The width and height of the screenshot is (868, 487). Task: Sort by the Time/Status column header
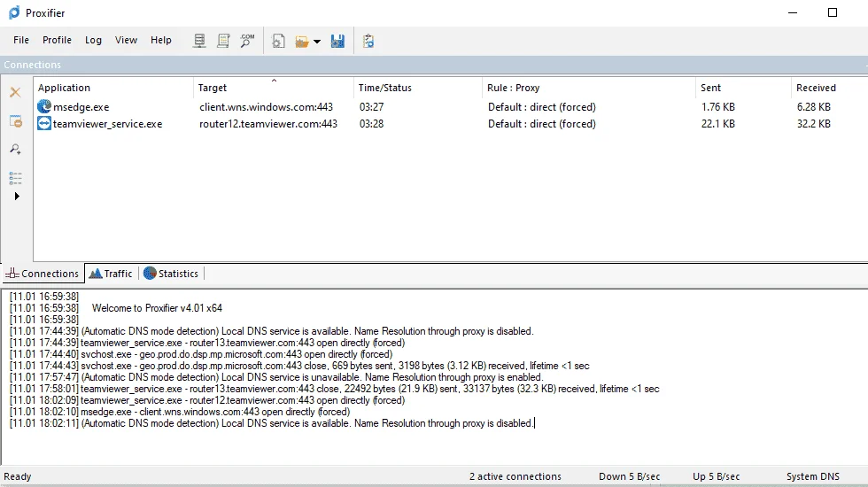point(417,88)
